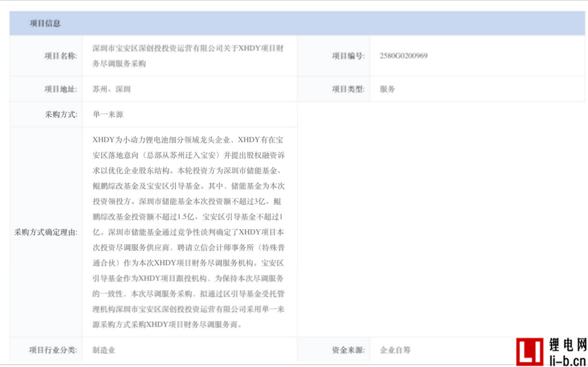
Task: Click the address value 苏州、深圳
Action: coord(112,89)
